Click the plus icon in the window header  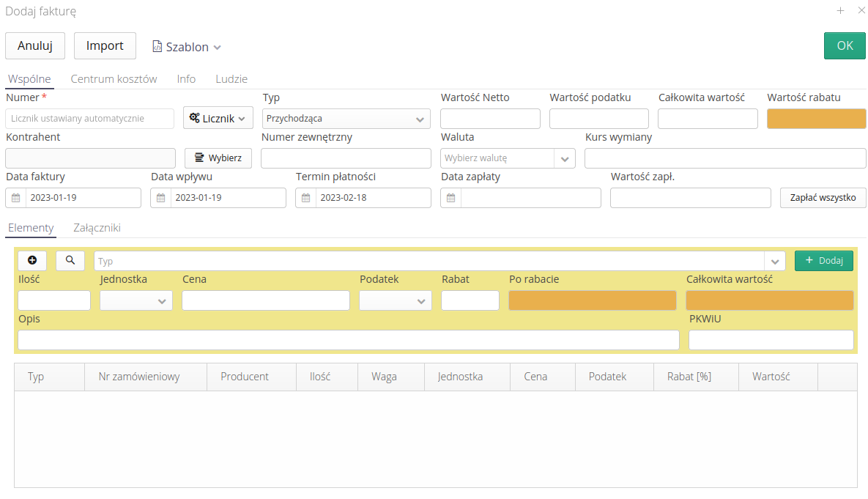840,10
